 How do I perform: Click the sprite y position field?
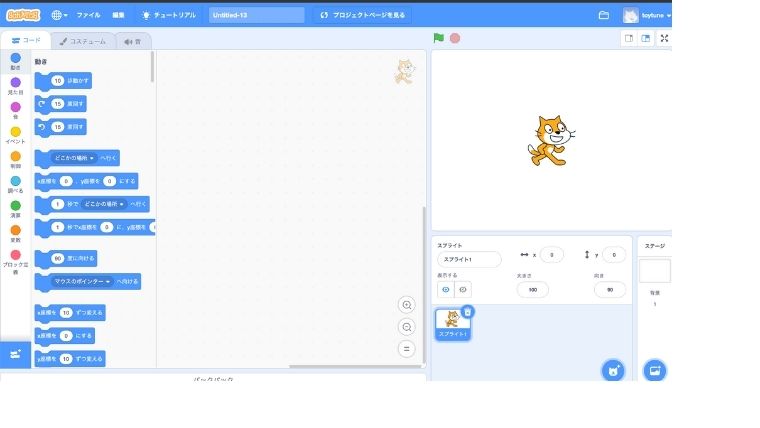tap(614, 255)
